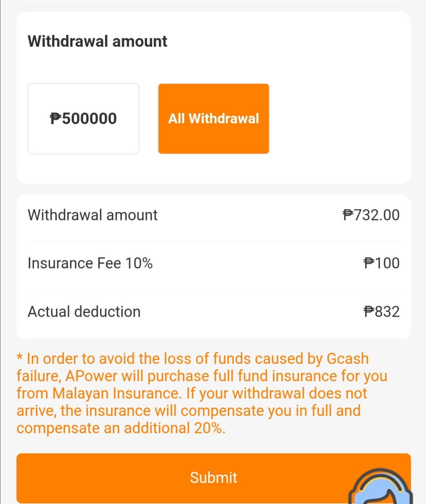Viewport: 426px width, 504px height.
Task: Click the ₱732.00 withdrawal value
Action: point(371,215)
